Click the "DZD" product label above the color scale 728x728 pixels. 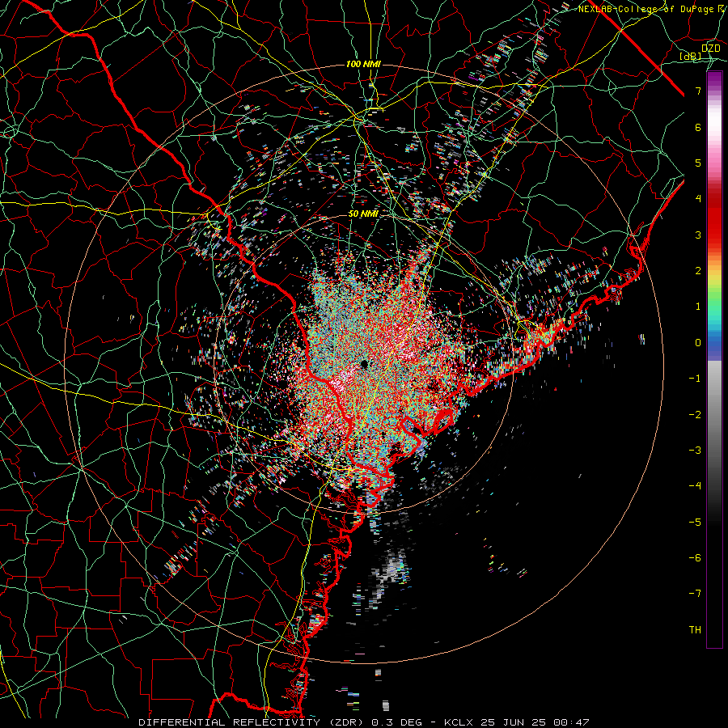pos(711,48)
